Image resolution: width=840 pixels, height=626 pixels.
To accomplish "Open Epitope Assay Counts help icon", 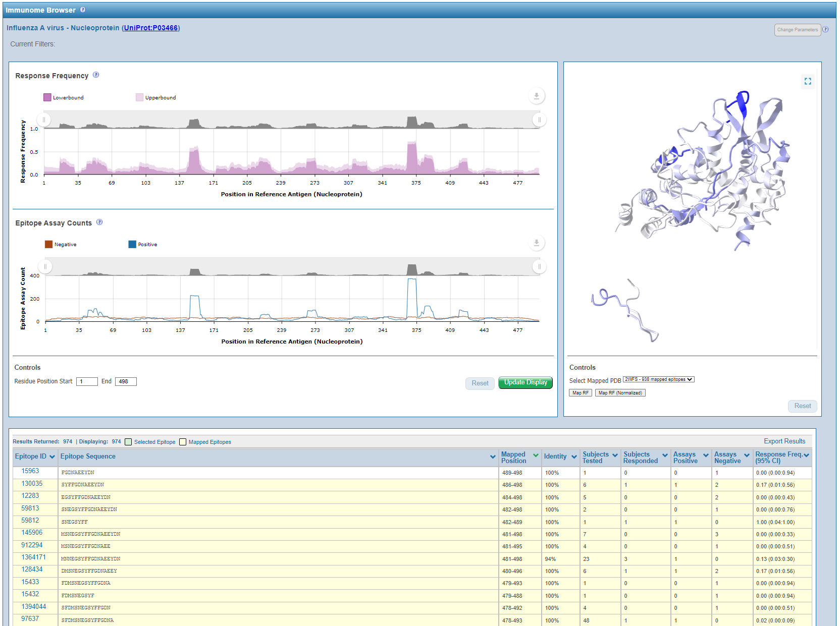I will click(99, 222).
